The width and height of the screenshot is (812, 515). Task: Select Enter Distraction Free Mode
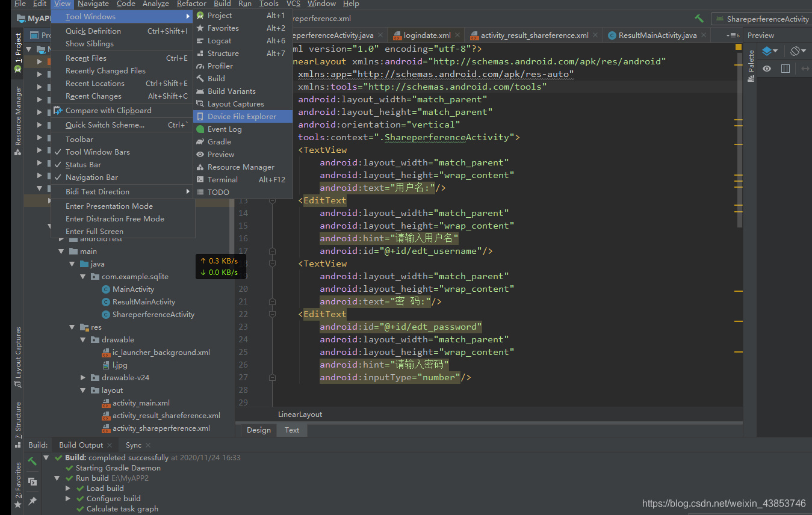(x=122, y=219)
